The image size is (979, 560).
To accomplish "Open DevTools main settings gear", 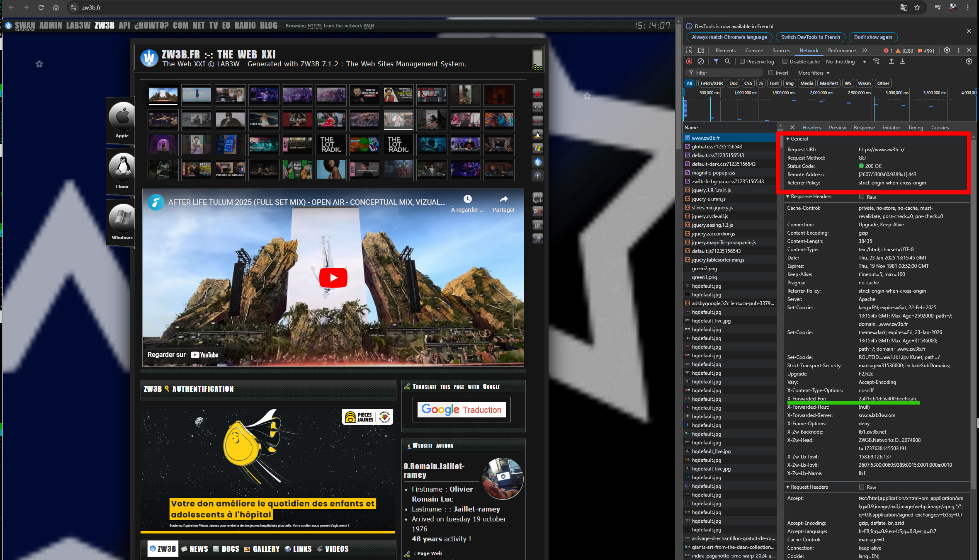I will pos(947,51).
